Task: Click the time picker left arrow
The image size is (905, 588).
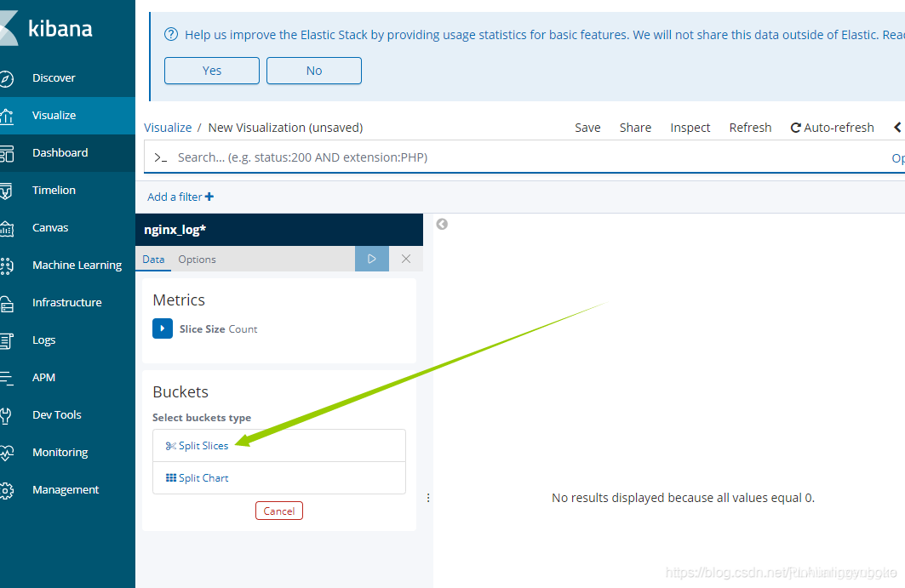Action: 897,128
